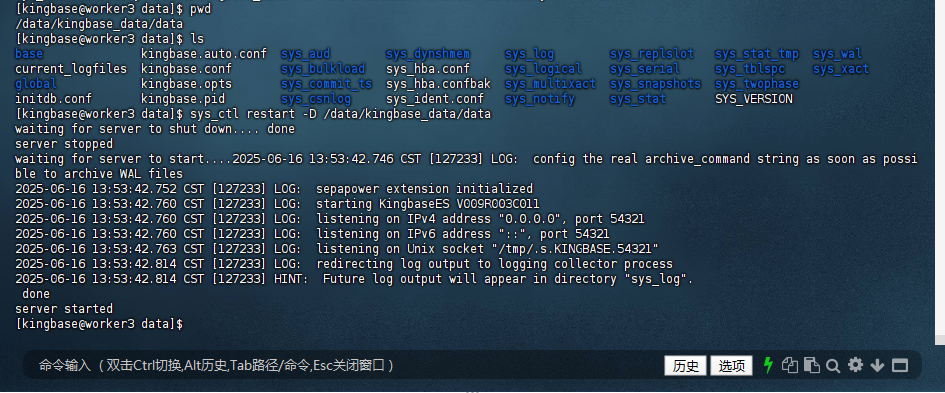Click the /data/kingbase_data/data pwd output
Screen dimensions: 945x393
[99, 24]
